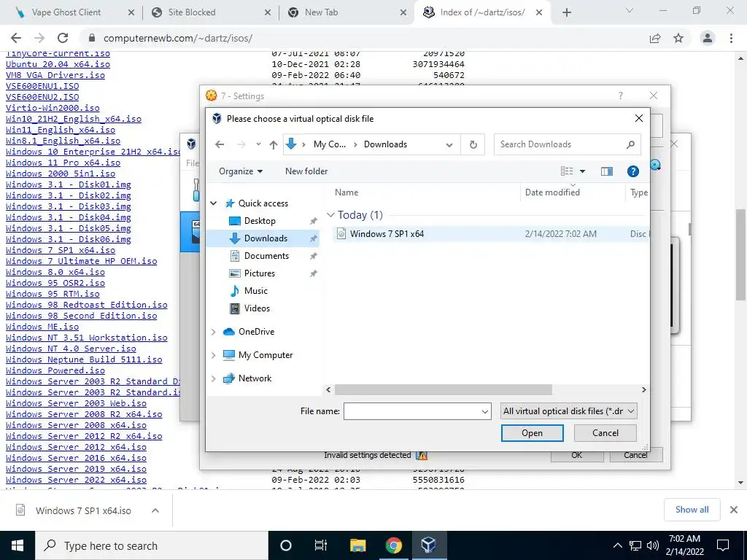Open the File name combo dropdown arrow

coord(485,411)
